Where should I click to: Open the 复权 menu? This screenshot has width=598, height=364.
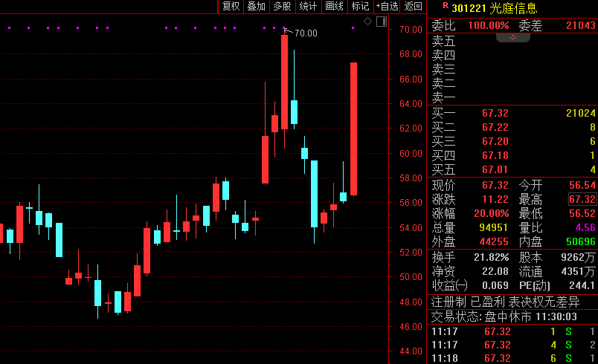tap(231, 7)
